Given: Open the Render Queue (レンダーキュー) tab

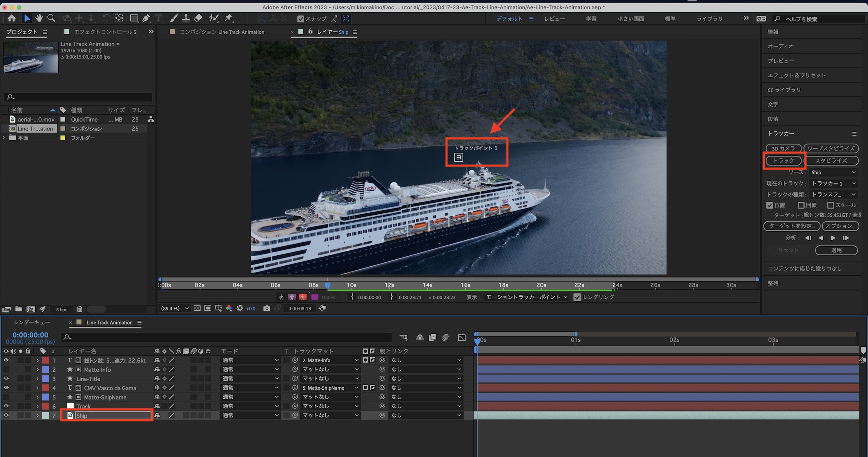Looking at the screenshot, I should pyautogui.click(x=32, y=323).
